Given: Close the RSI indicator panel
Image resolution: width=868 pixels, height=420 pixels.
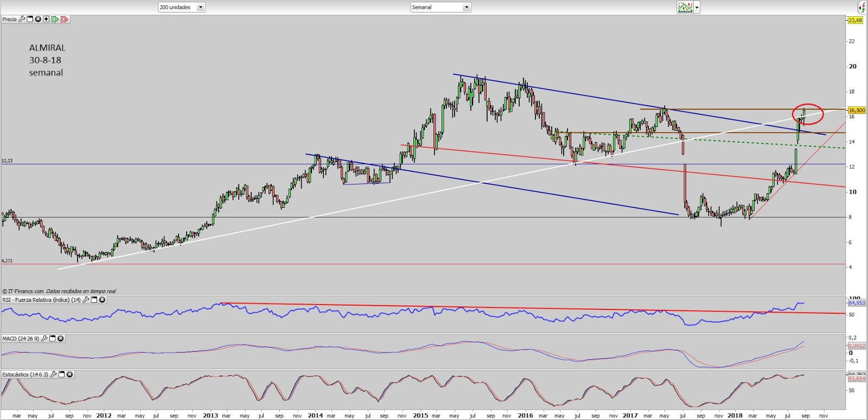Looking at the screenshot, I should pyautogui.click(x=102, y=300).
